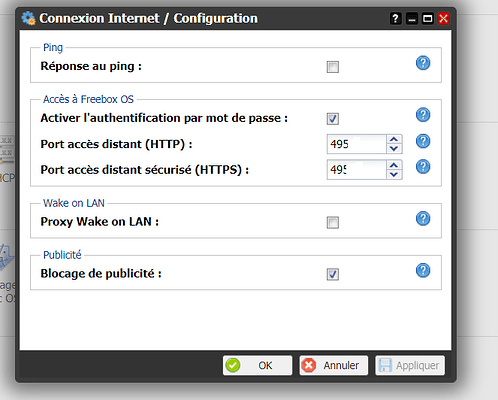
Task: Show help for HTTPS secure port
Action: [x=423, y=167]
